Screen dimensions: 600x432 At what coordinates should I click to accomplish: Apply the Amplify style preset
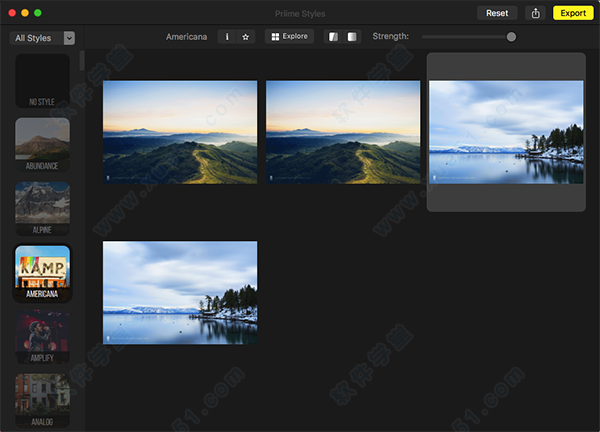(42, 336)
